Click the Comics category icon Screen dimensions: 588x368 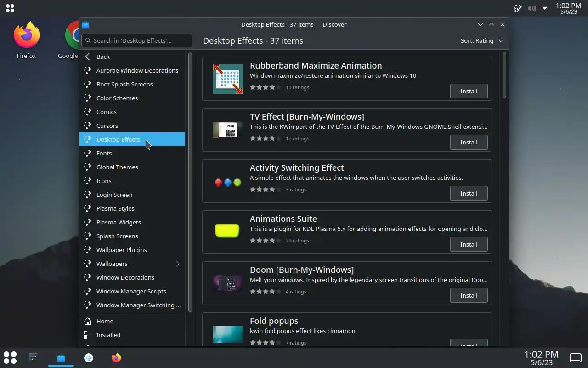point(88,112)
